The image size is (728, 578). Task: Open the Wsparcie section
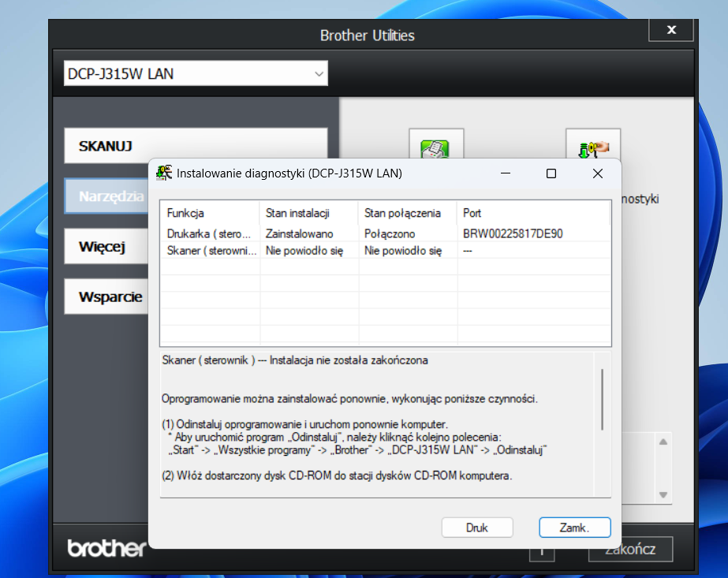(x=106, y=296)
